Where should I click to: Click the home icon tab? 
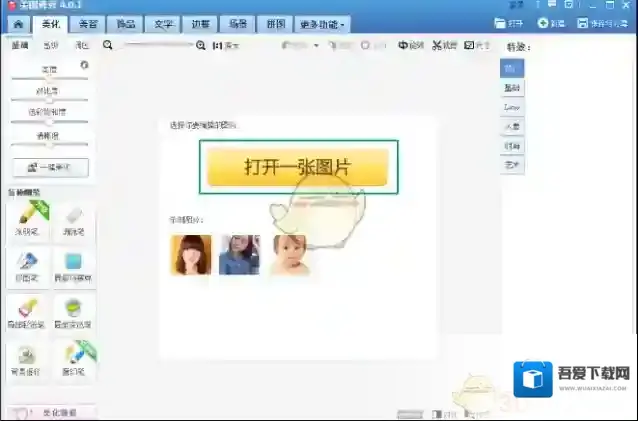click(x=17, y=23)
